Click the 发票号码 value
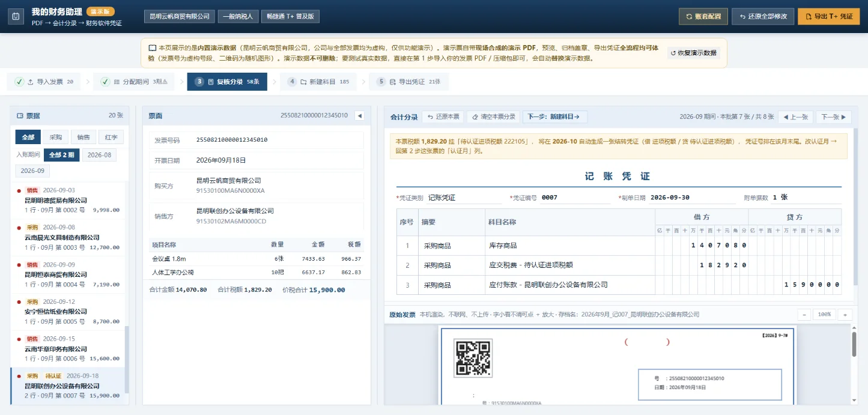The image size is (868, 415). click(x=232, y=140)
